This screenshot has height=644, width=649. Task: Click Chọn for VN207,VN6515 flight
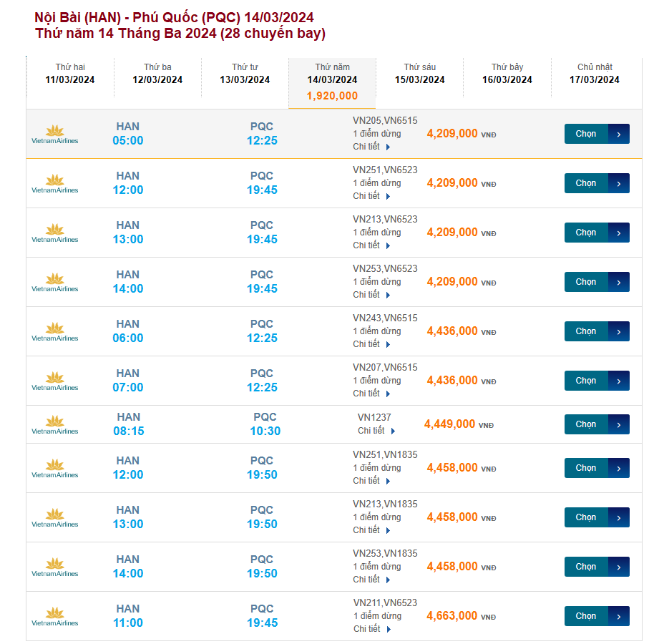click(x=587, y=381)
